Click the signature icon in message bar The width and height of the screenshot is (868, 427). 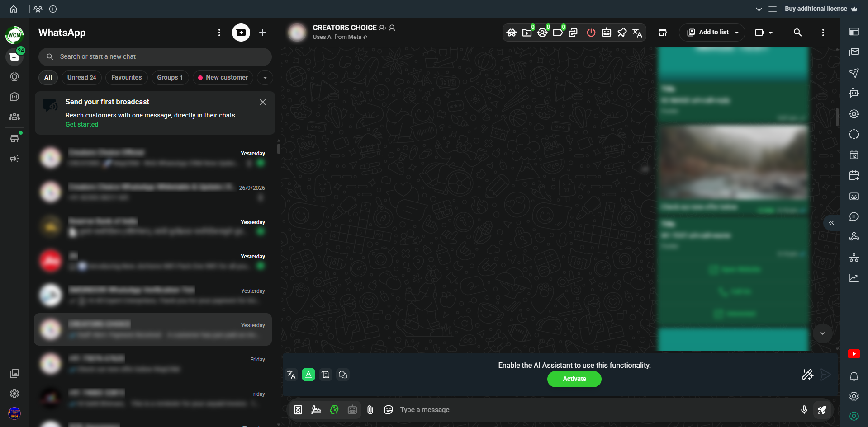click(x=316, y=410)
